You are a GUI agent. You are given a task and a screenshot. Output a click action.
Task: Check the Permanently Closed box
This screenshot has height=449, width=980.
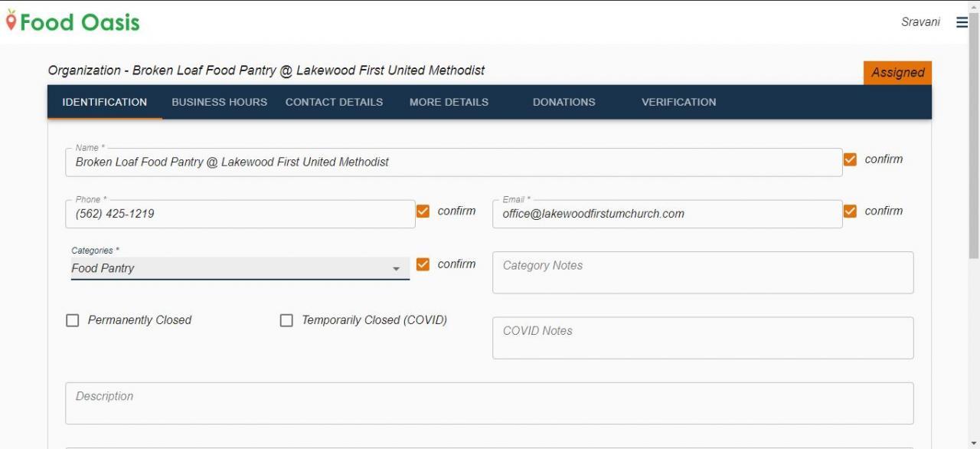(x=73, y=320)
